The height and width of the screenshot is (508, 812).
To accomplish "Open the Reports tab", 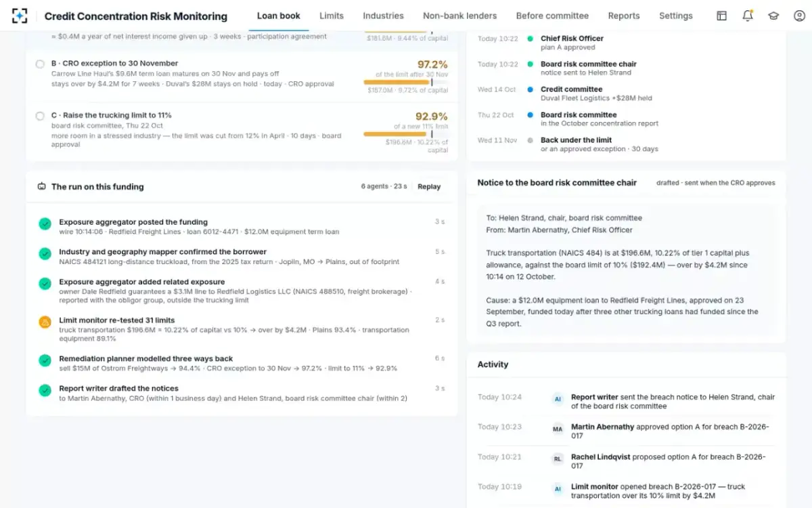I will coord(624,16).
